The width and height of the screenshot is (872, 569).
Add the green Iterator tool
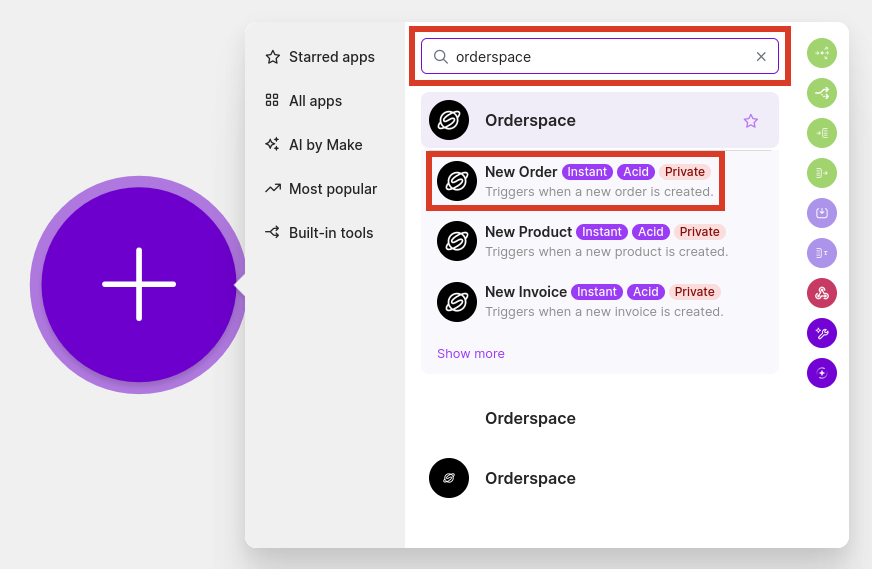point(822,173)
